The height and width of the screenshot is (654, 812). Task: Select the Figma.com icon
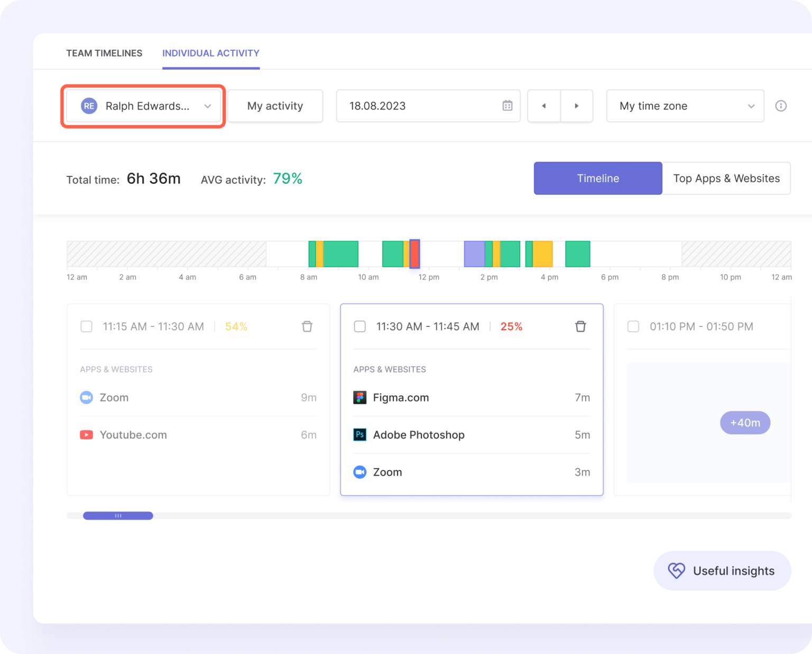[x=359, y=397]
